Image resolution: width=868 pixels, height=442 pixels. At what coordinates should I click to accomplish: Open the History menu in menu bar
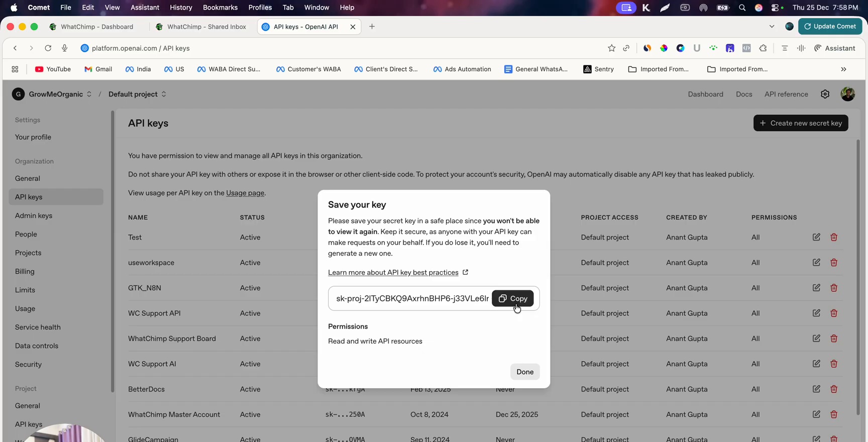[x=181, y=8]
